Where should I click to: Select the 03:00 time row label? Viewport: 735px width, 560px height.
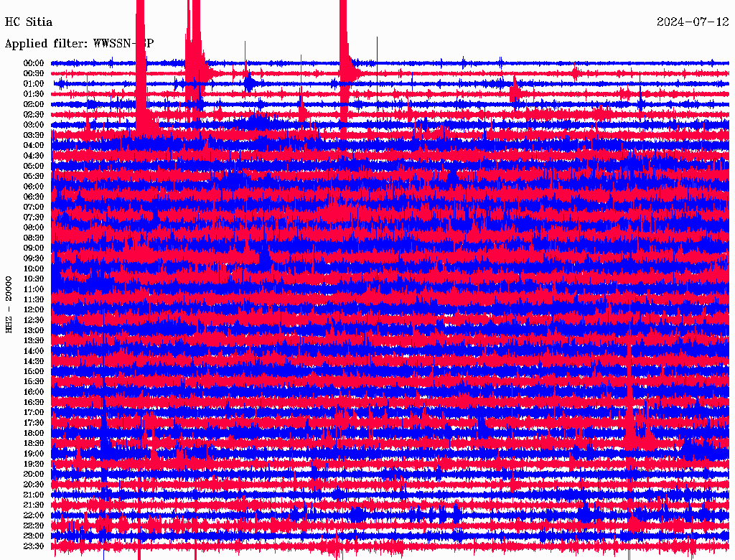(34, 125)
